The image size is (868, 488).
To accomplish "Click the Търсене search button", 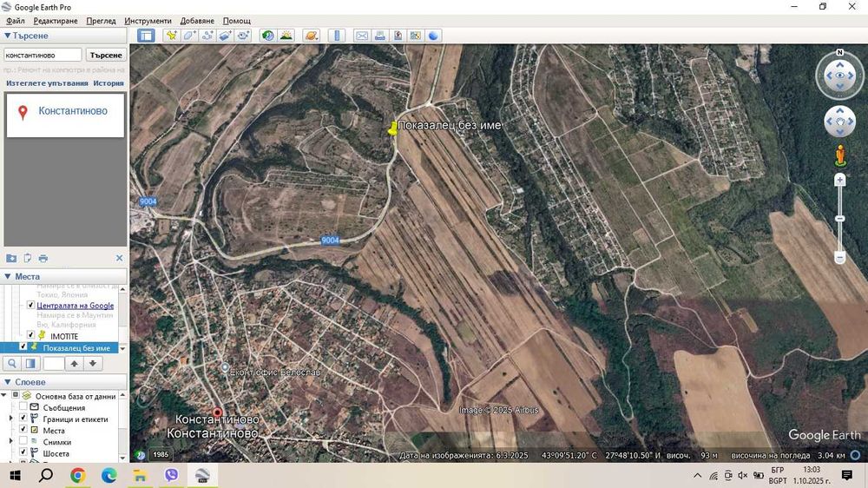I will click(106, 55).
